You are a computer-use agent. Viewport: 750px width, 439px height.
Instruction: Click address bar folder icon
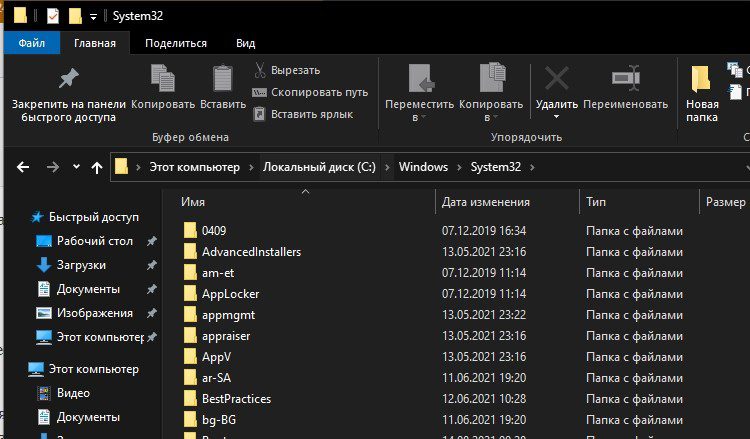tap(121, 166)
